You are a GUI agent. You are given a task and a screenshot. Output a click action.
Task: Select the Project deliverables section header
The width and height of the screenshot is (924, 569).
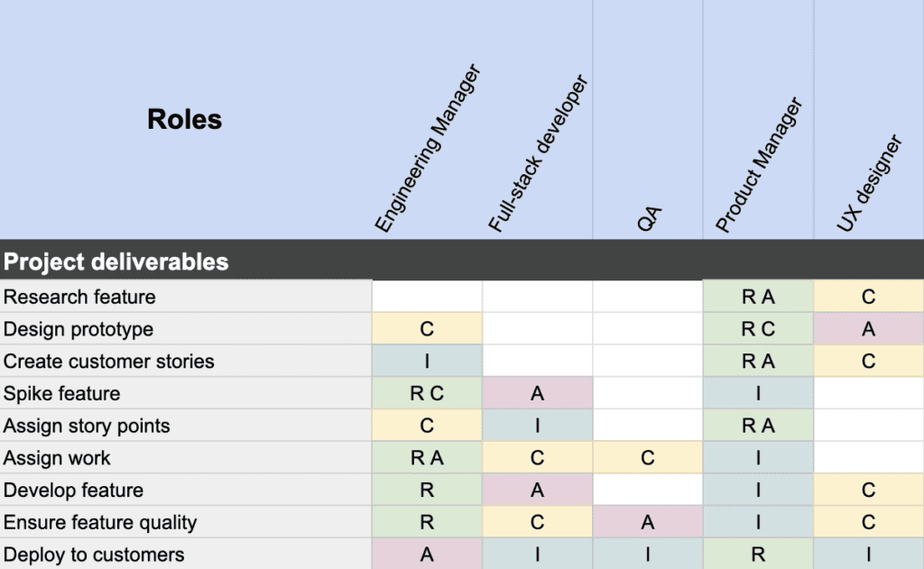point(115,262)
